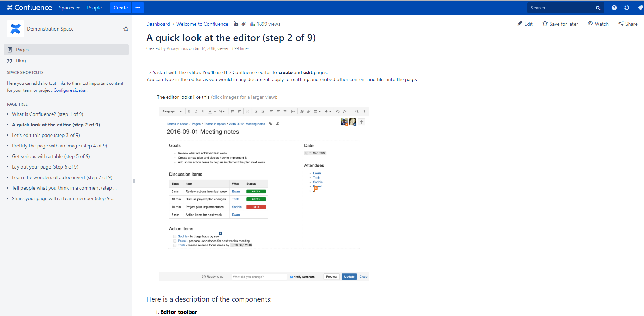The height and width of the screenshot is (316, 644).
Task: Toggle Watch eye for this page
Action: pyautogui.click(x=598, y=24)
